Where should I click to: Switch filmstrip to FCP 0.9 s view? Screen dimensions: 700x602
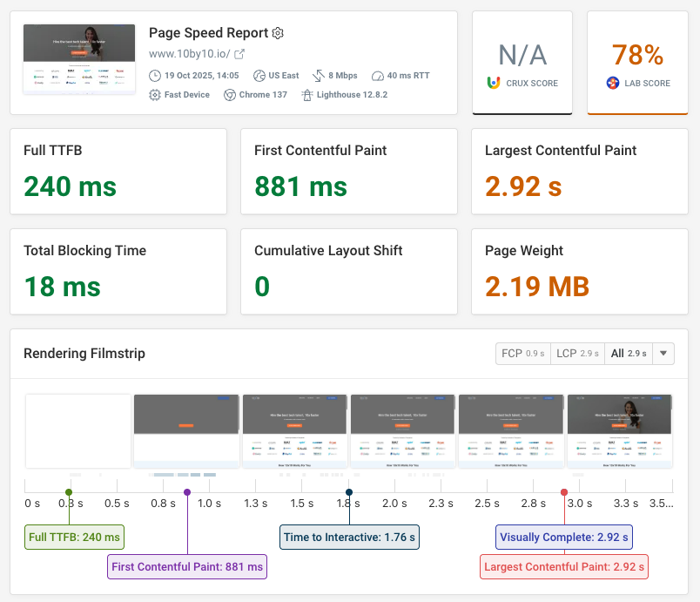(x=522, y=354)
